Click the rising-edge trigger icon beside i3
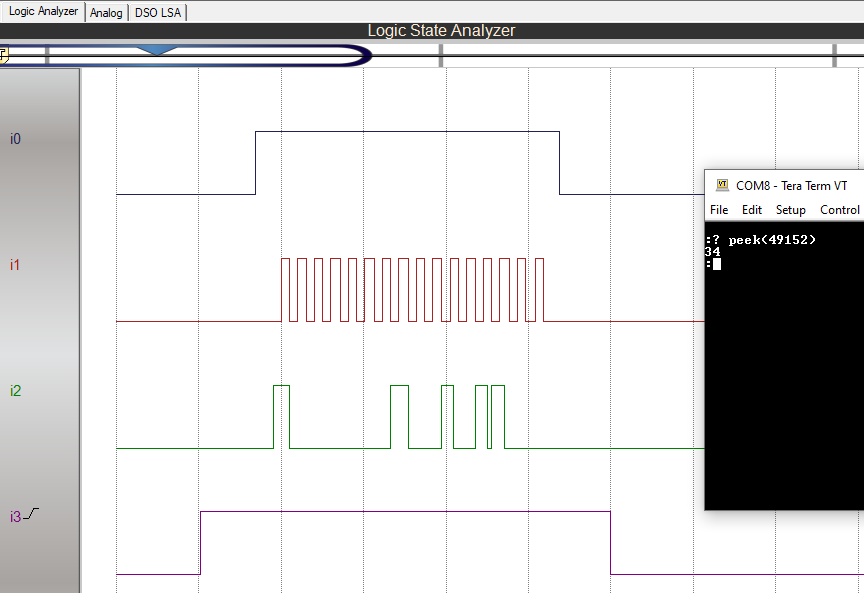The width and height of the screenshot is (864, 593). (x=33, y=515)
